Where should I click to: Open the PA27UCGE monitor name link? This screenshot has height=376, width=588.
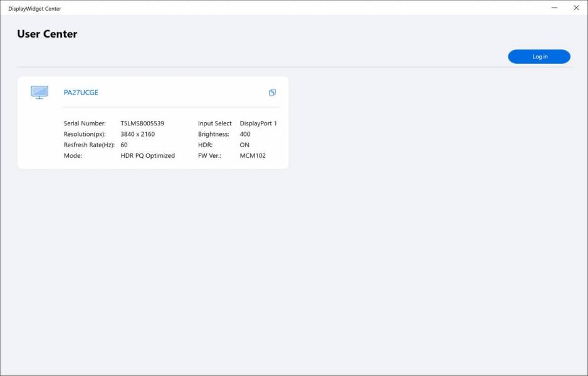point(81,93)
